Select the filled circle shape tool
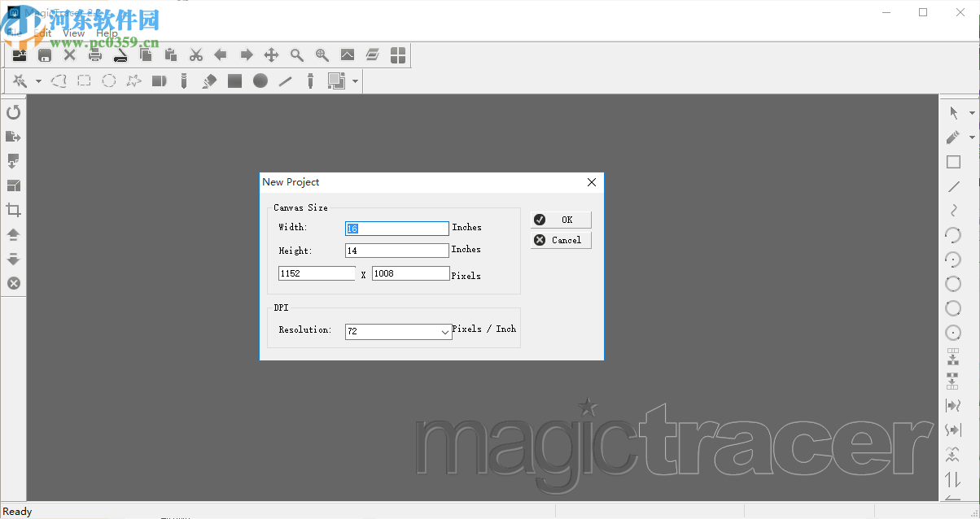Viewport: 980px width, 519px height. [260, 81]
